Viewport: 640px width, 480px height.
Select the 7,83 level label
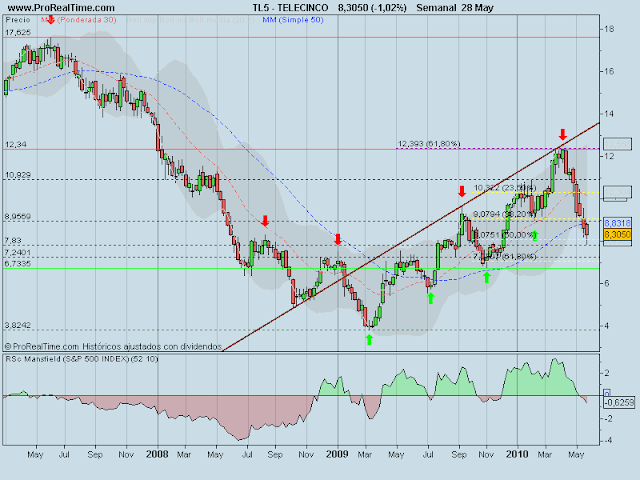(13, 240)
